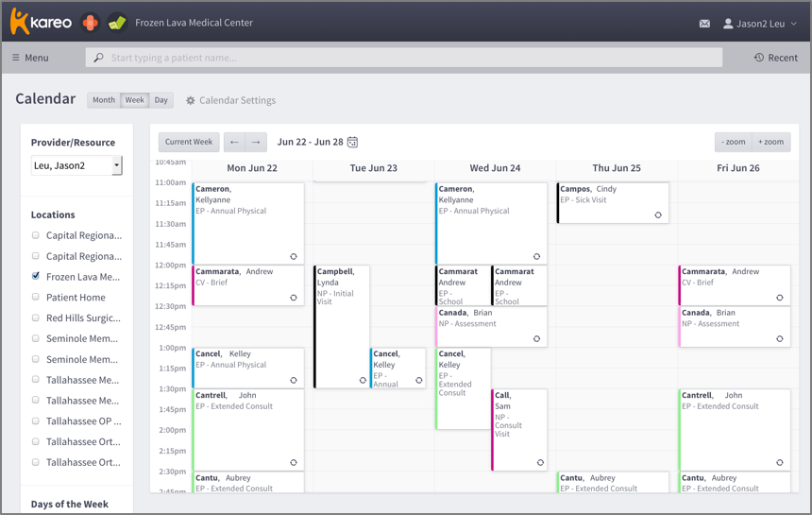Switch to Day calendar view

[x=161, y=100]
